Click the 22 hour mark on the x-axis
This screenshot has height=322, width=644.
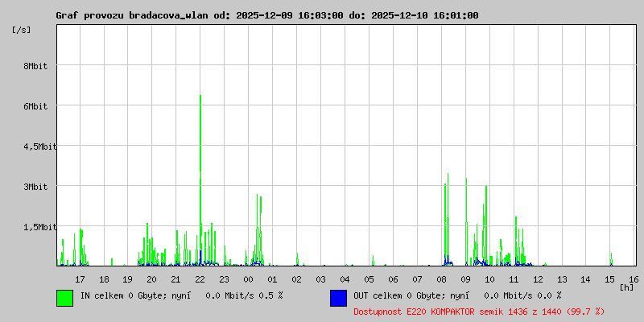click(200, 279)
